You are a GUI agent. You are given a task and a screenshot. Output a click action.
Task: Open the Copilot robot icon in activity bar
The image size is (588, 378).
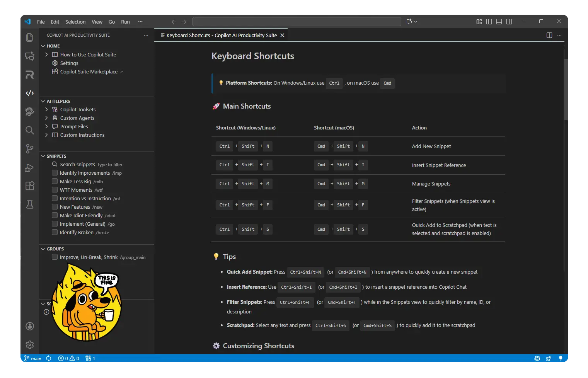(x=30, y=112)
